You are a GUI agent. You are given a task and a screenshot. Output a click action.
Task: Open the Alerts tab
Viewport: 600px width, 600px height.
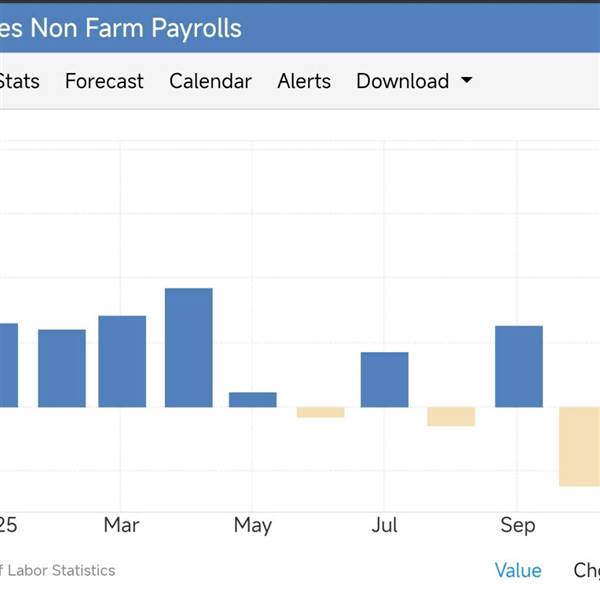(304, 81)
